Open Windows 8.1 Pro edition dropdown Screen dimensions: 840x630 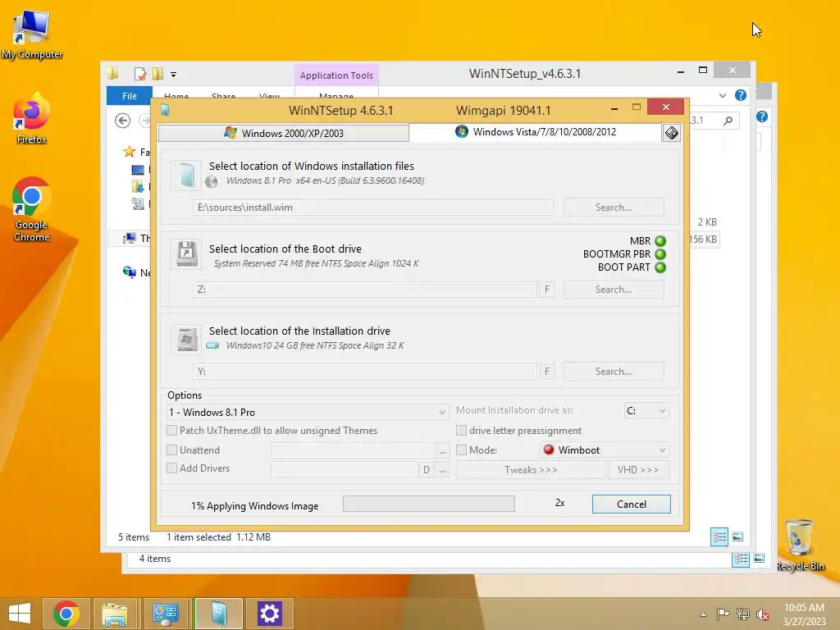coord(307,412)
